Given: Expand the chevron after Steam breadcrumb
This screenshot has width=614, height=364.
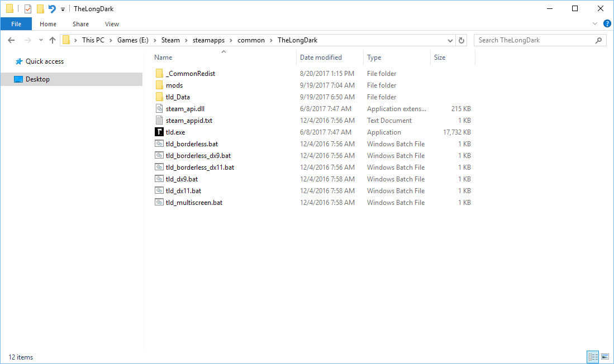Looking at the screenshot, I should pos(186,40).
